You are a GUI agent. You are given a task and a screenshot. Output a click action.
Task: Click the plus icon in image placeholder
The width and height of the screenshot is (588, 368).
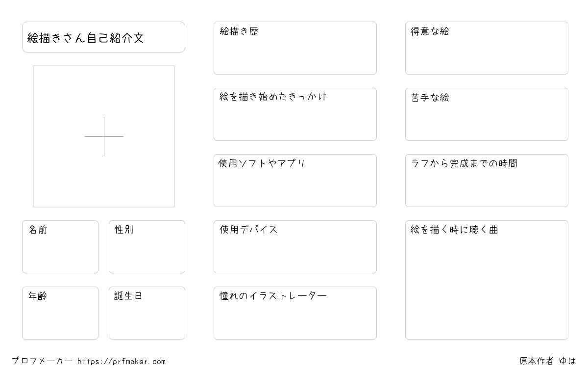click(104, 136)
